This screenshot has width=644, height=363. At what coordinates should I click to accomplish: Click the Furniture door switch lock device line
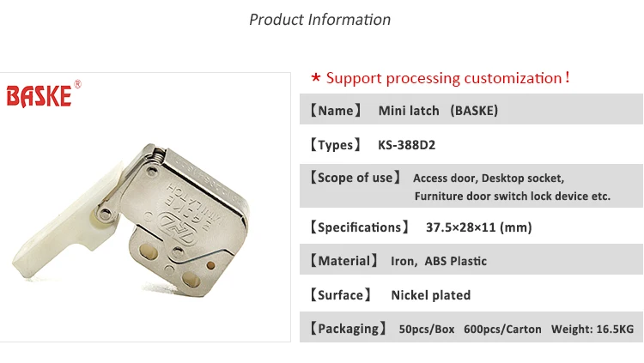point(512,196)
